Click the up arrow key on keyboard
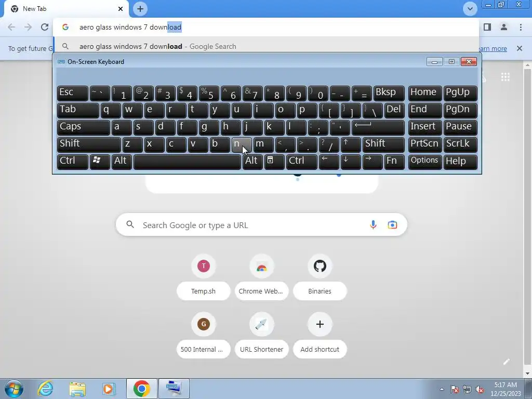Viewport: 532px width, 399px height. (x=351, y=144)
